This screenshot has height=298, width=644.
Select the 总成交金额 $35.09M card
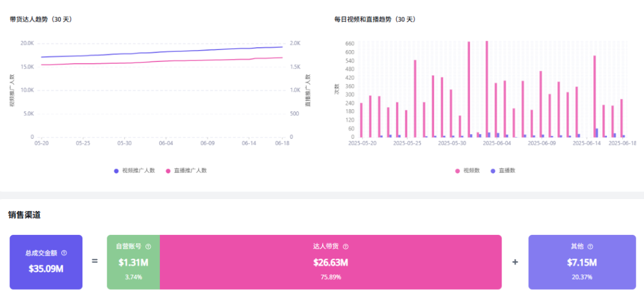coord(46,262)
